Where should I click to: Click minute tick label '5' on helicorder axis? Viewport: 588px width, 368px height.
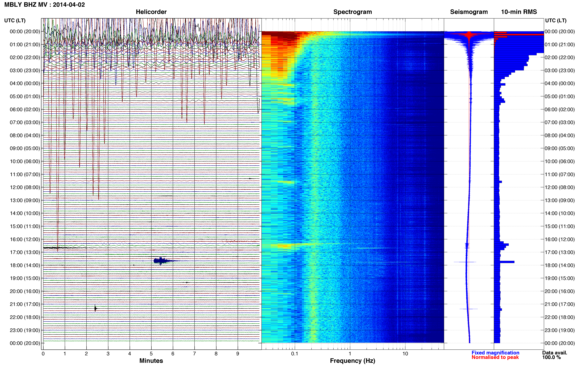(151, 354)
